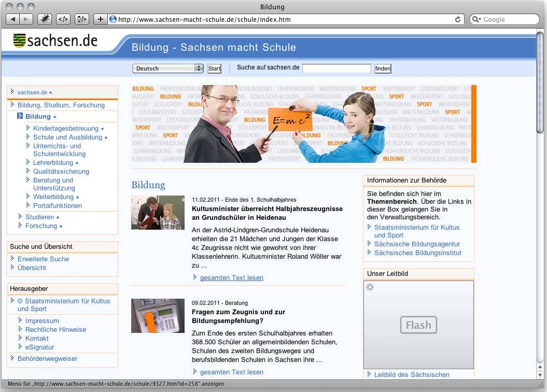Open the Sächsische Bildungsagentur link
Viewport: 547px width, 392px height.
[417, 244]
